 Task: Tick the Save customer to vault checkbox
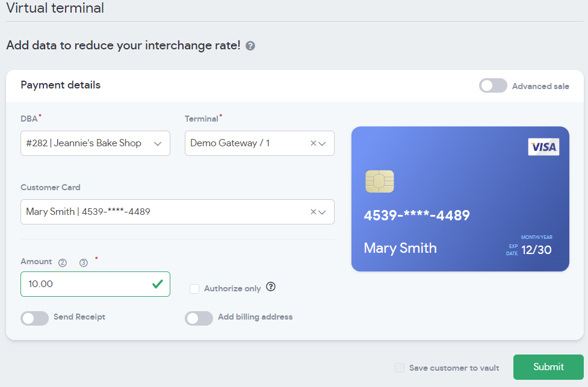400,368
